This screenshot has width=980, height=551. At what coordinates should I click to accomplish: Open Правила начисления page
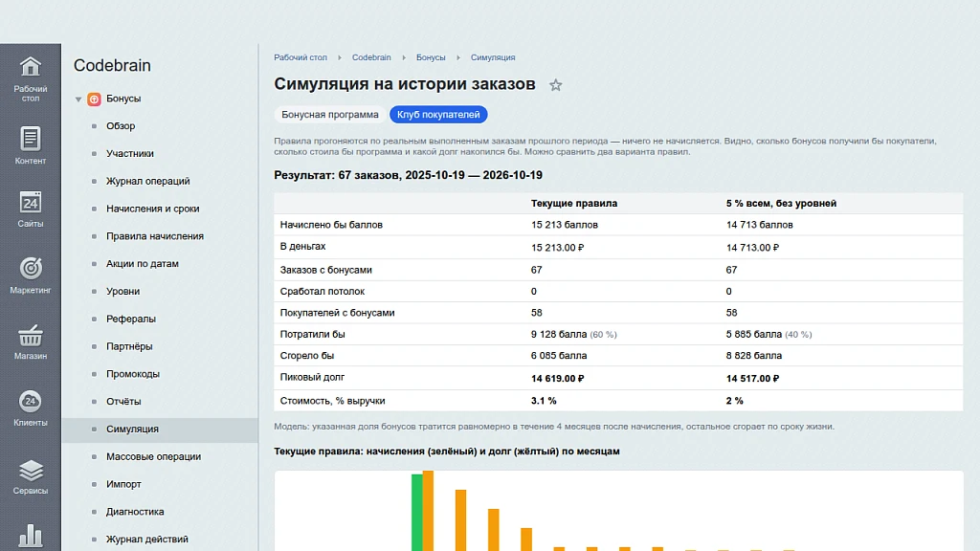(x=155, y=236)
